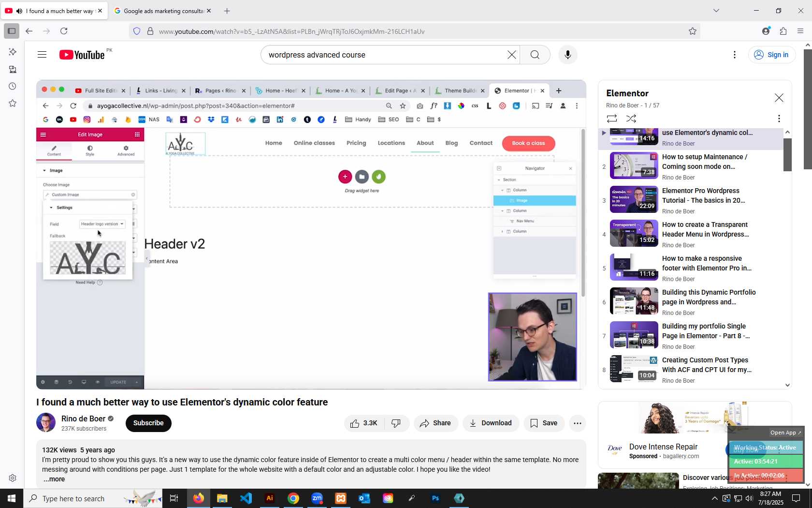This screenshot has width=812, height=508.
Task: Expand description with ...more
Action: (54, 479)
